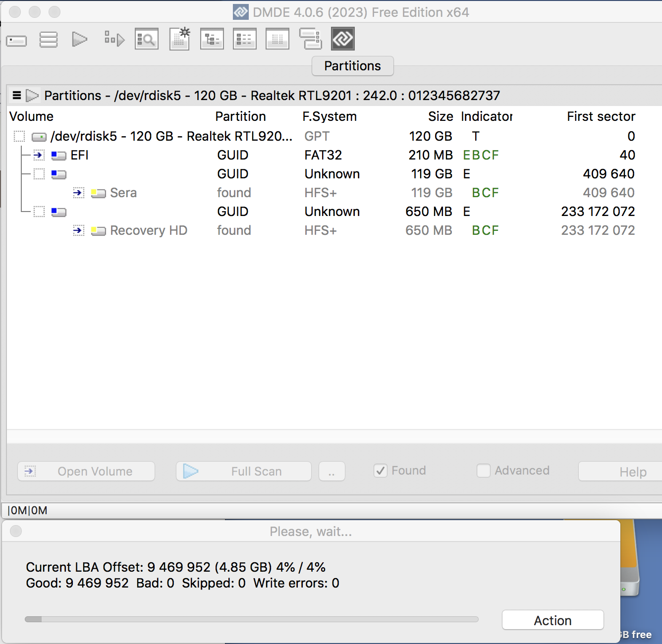Tick the checkbox for /dev/rdisk5 row

pos(19,136)
